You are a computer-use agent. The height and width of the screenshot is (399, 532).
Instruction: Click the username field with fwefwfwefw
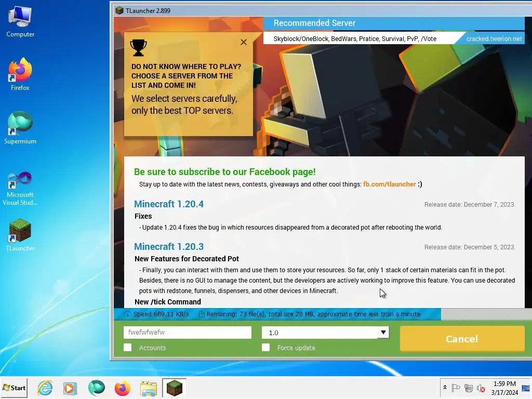point(187,332)
